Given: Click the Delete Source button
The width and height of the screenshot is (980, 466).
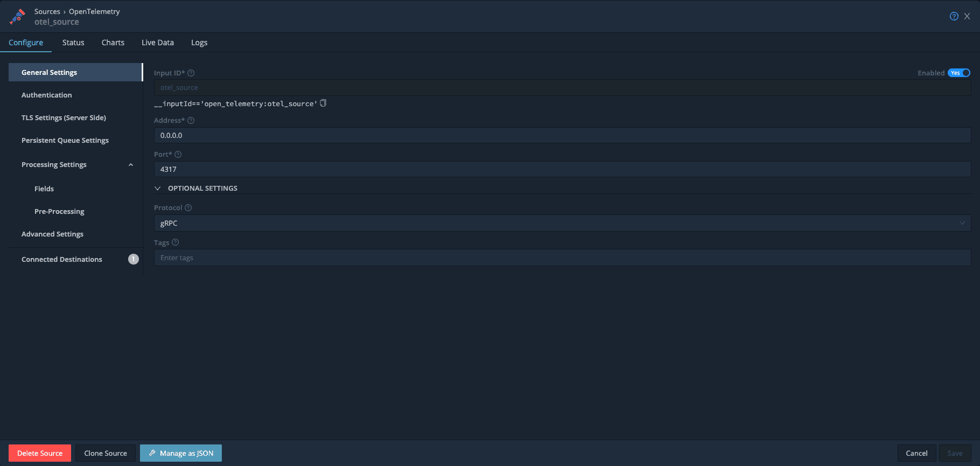Looking at the screenshot, I should [40, 453].
